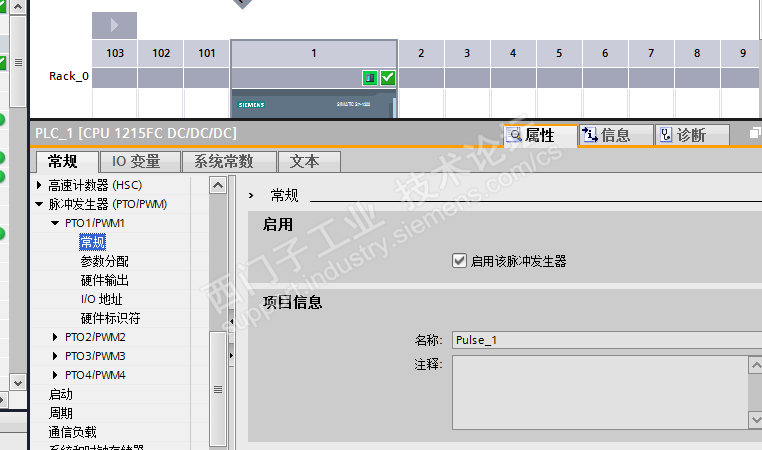Viewport: 762px width, 450px height.
Task: Select 常规 under PTO1/PWM1
Action: tap(92, 242)
